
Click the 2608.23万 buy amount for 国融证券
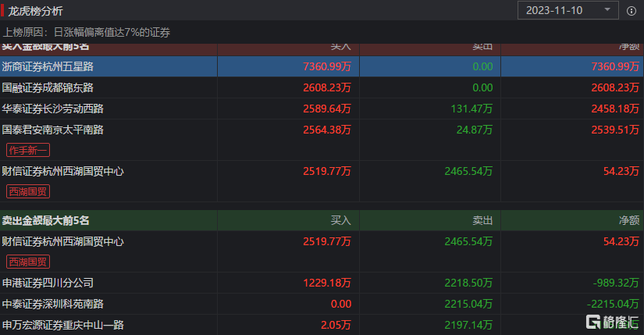point(327,87)
